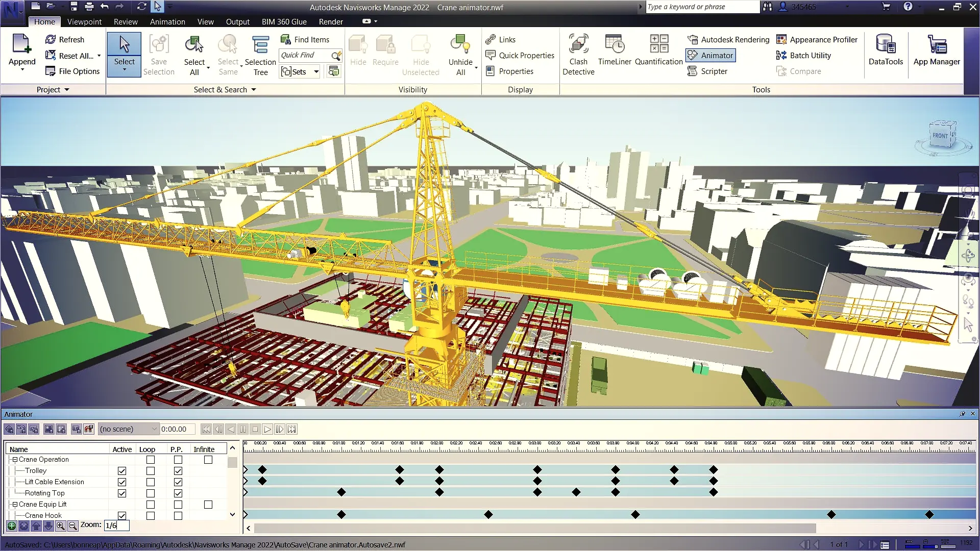The image size is (980, 551).
Task: Toggle Infinite checkbox for Crane Operation
Action: [x=208, y=460]
